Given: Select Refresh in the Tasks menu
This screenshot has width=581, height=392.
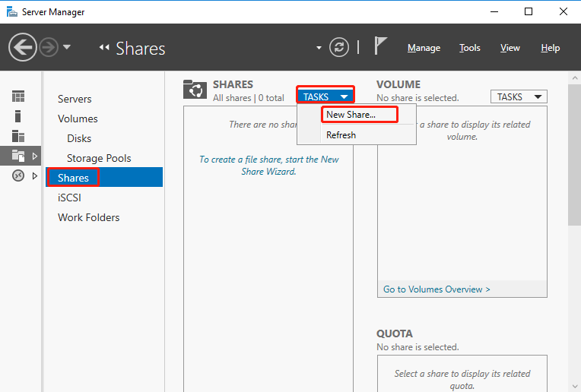Looking at the screenshot, I should click(x=341, y=134).
